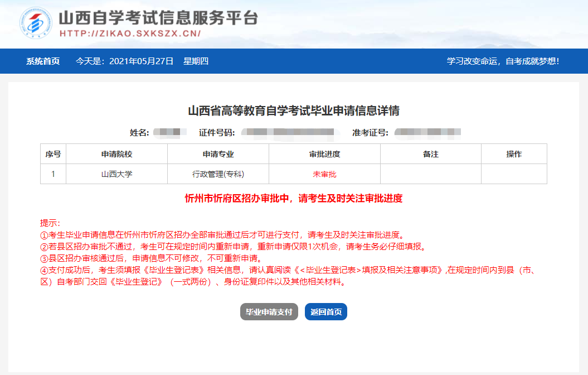Select the application number 1 link
The height and width of the screenshot is (375, 588).
pyautogui.click(x=53, y=174)
